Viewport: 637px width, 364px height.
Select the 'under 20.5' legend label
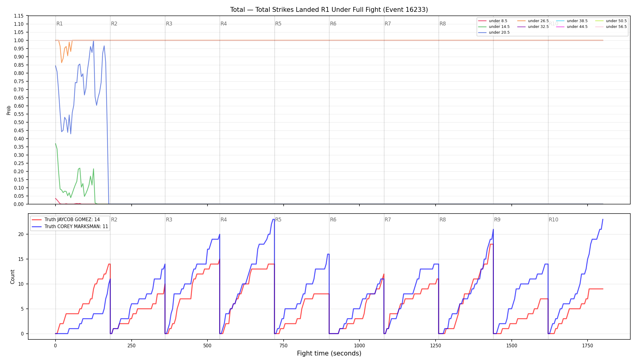pos(499,32)
